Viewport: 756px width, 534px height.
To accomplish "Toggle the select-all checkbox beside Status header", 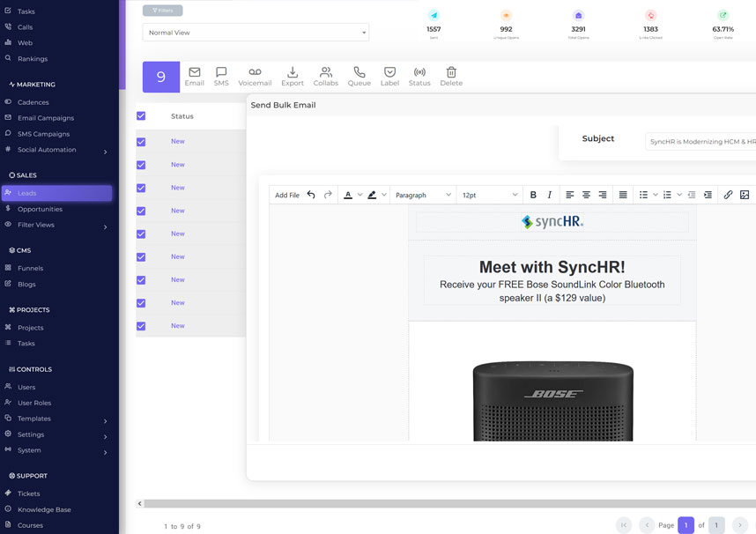I will (x=141, y=116).
